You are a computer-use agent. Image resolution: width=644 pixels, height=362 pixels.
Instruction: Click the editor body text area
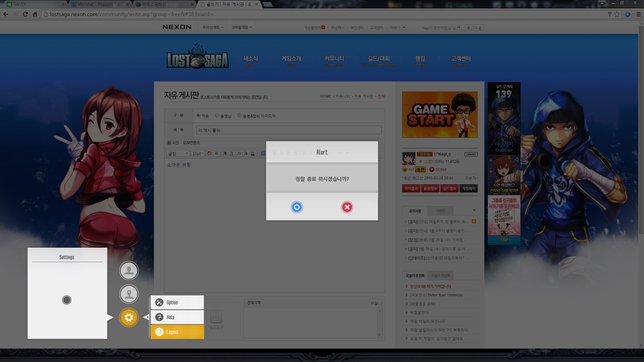pyautogui.click(x=274, y=226)
